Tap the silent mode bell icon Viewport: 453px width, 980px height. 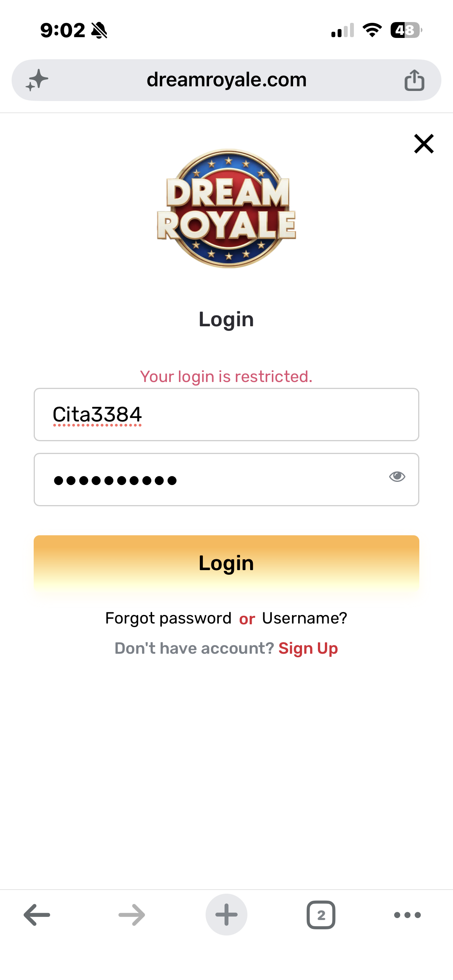[x=99, y=30]
